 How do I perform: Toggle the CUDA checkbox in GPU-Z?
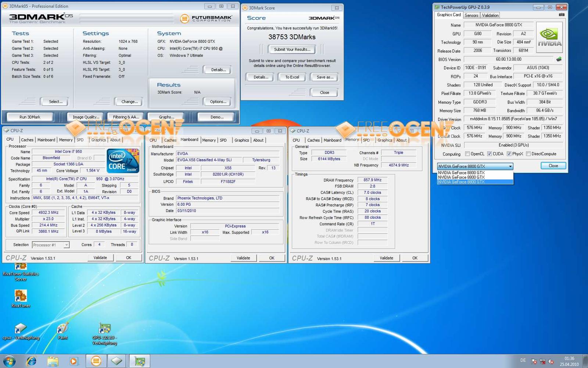click(490, 154)
